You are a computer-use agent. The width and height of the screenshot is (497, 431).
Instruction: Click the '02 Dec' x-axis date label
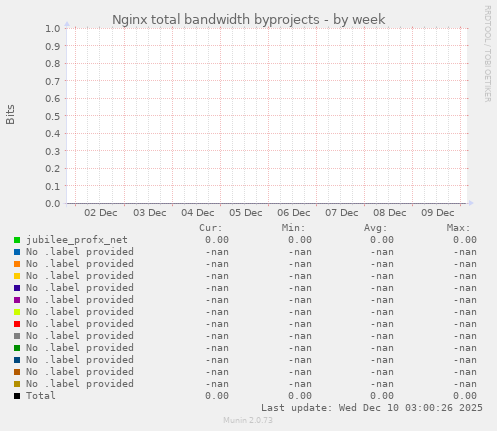[101, 213]
